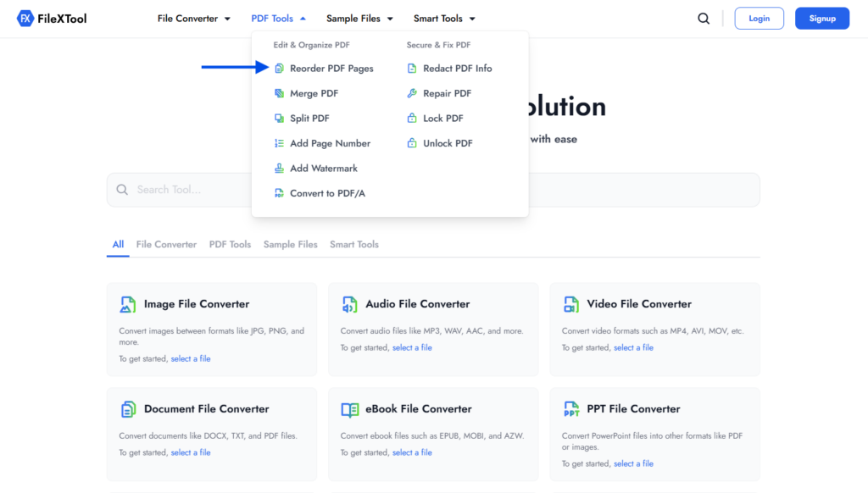Expand the File Converter dropdown
Image resolution: width=868 pixels, height=493 pixels.
click(x=194, y=19)
